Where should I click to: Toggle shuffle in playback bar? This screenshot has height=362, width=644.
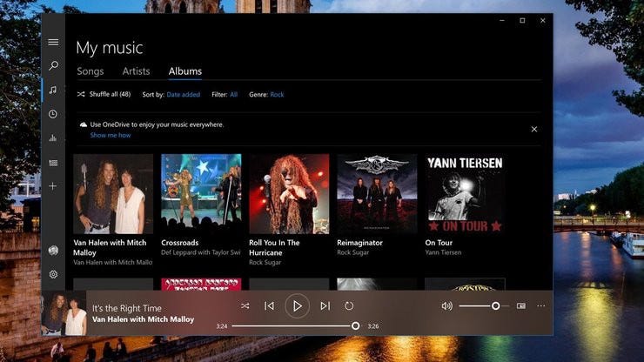[x=245, y=305]
